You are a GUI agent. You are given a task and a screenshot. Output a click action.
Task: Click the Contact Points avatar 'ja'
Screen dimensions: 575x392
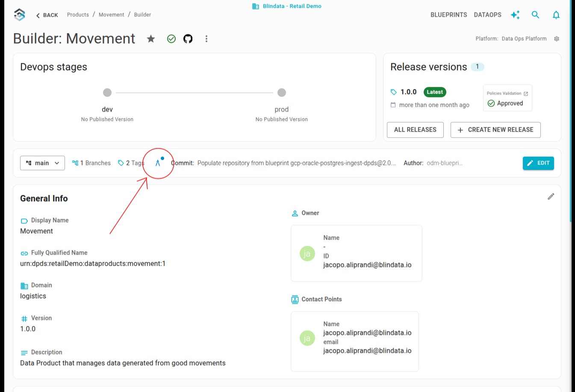tap(307, 338)
